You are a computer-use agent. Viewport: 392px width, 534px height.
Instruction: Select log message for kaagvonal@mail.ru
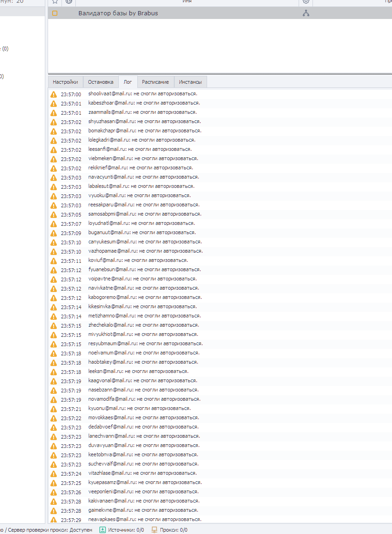tap(142, 380)
